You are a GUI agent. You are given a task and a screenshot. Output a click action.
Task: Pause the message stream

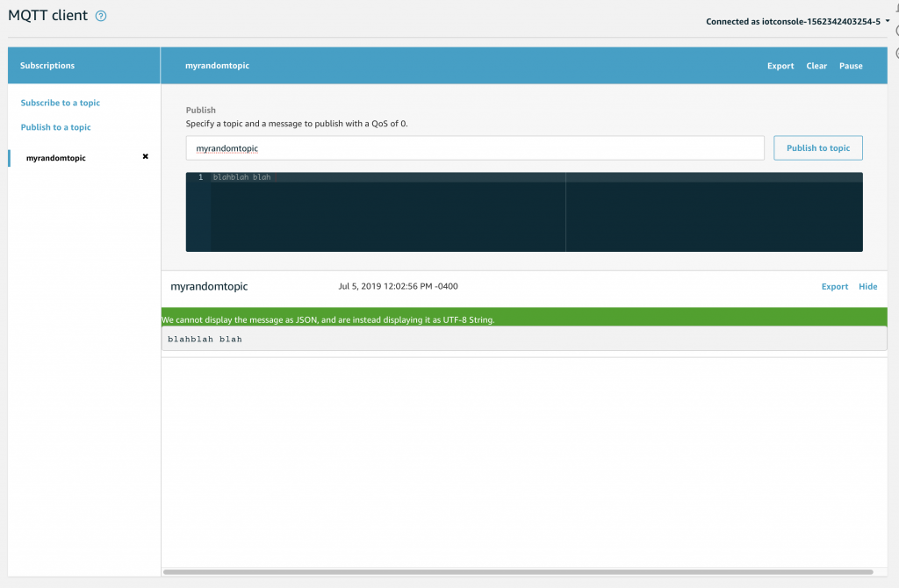coord(851,66)
